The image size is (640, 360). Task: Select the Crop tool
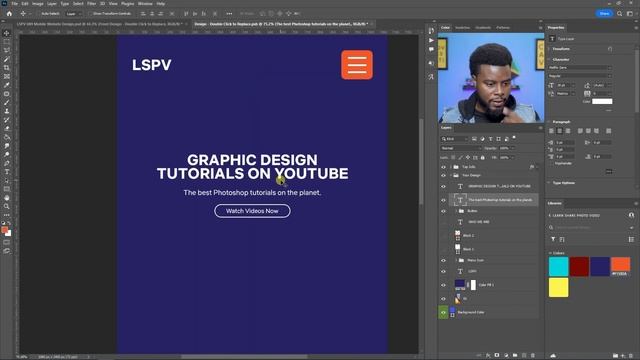pos(7,68)
